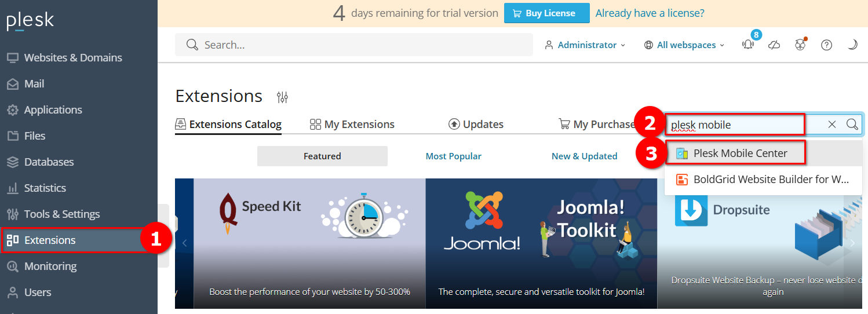
Task: Open the Dropsuite banner
Action: (763, 243)
